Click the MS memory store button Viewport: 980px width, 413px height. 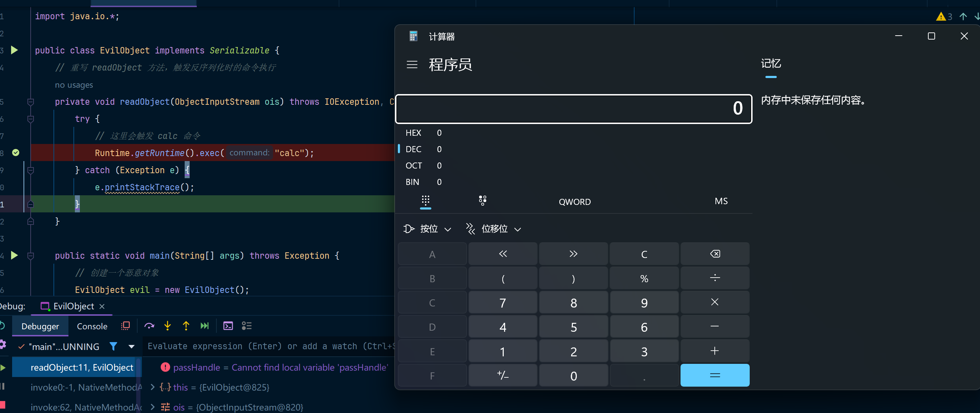pos(721,201)
